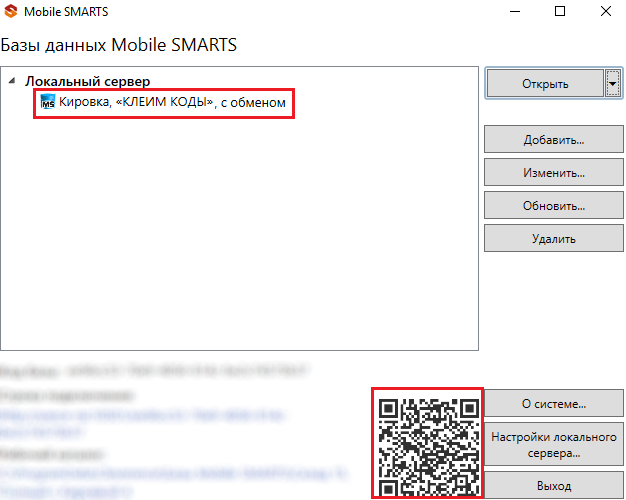Viewport: 626px width, 500px height.
Task: Click the Открыть button
Action: coord(545,83)
